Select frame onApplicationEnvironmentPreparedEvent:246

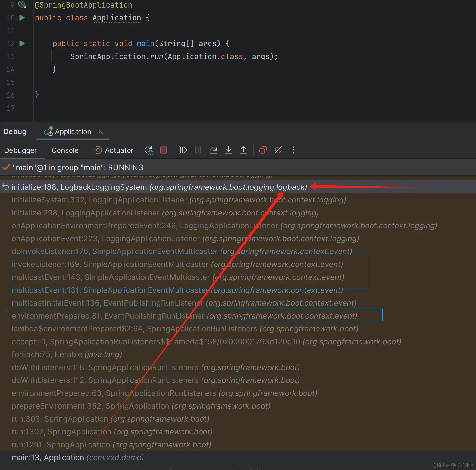point(238,226)
